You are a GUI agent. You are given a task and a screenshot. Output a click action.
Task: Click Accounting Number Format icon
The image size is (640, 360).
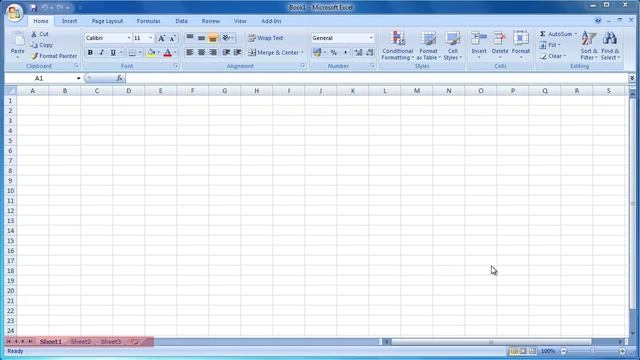point(317,53)
